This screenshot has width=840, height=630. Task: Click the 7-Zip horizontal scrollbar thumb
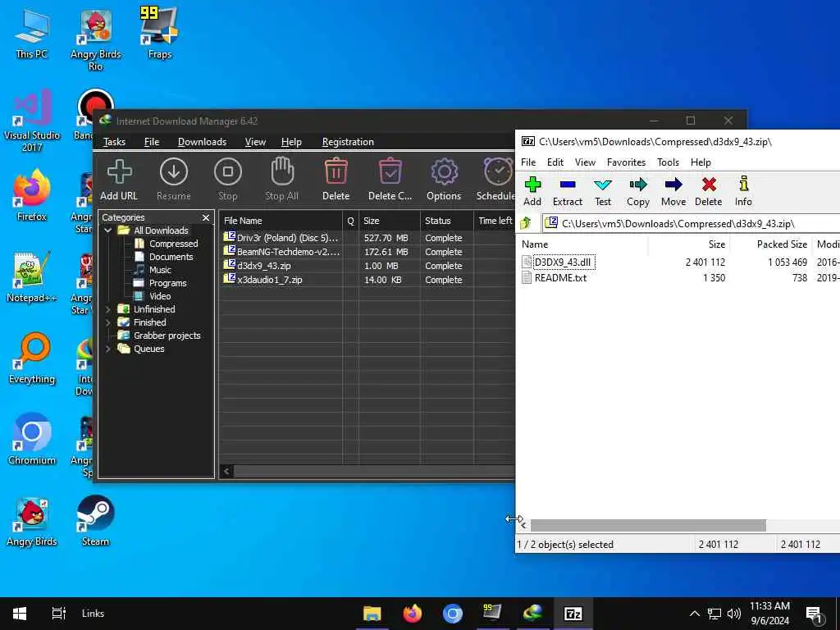click(x=648, y=526)
